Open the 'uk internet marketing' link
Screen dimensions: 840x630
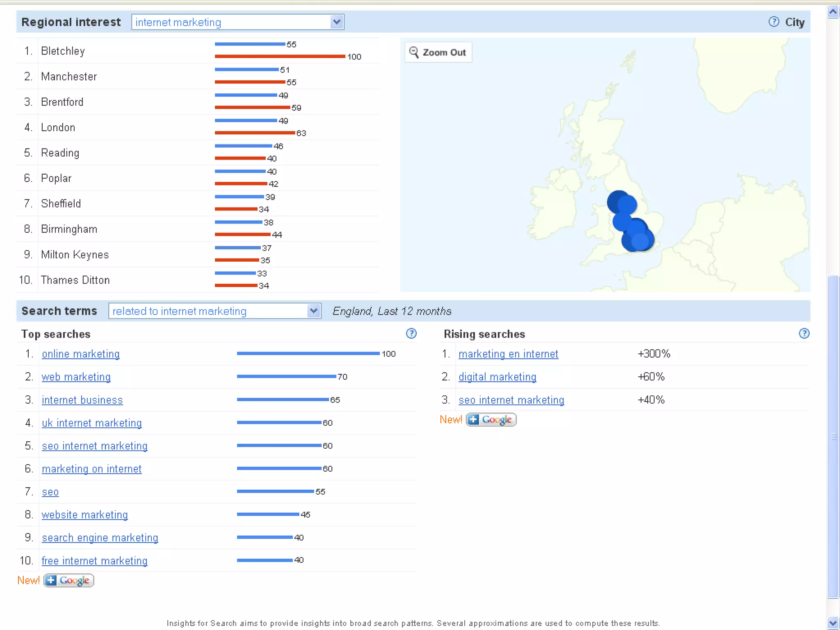tap(92, 423)
